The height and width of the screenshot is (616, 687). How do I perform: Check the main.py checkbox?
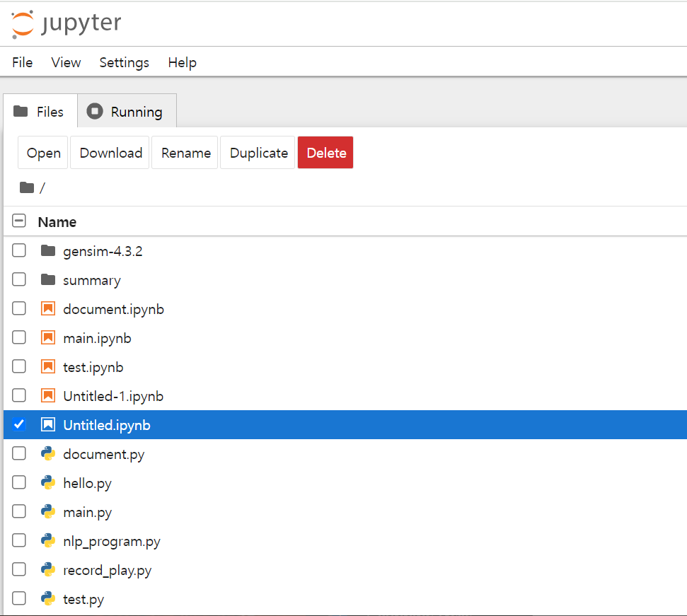[19, 511]
